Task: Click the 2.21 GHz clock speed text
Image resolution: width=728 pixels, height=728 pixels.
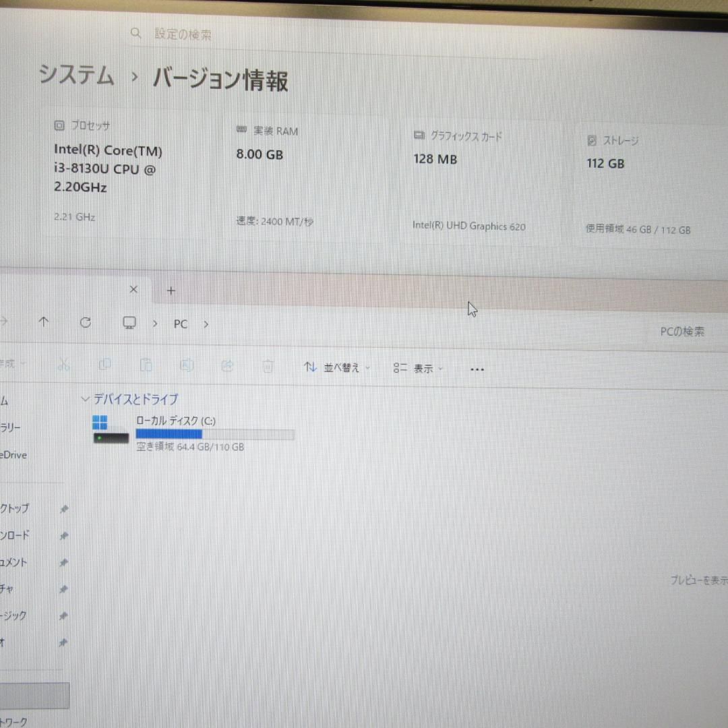Action: 75,217
